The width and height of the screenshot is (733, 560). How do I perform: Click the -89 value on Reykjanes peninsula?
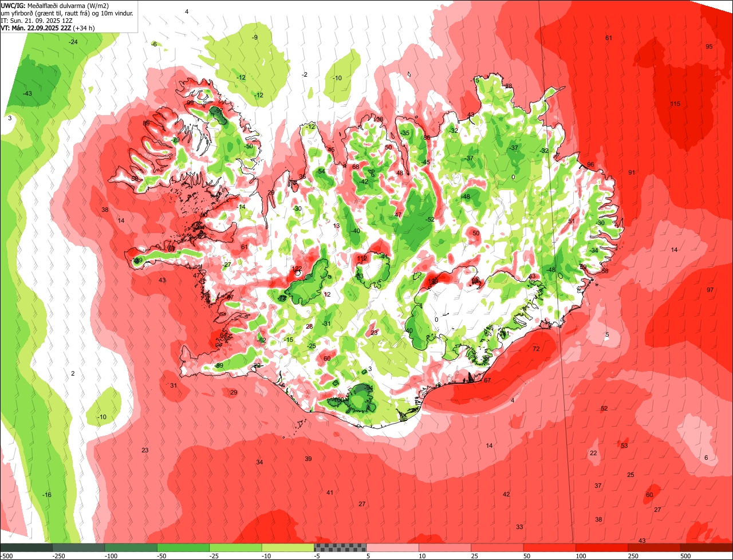point(218,366)
